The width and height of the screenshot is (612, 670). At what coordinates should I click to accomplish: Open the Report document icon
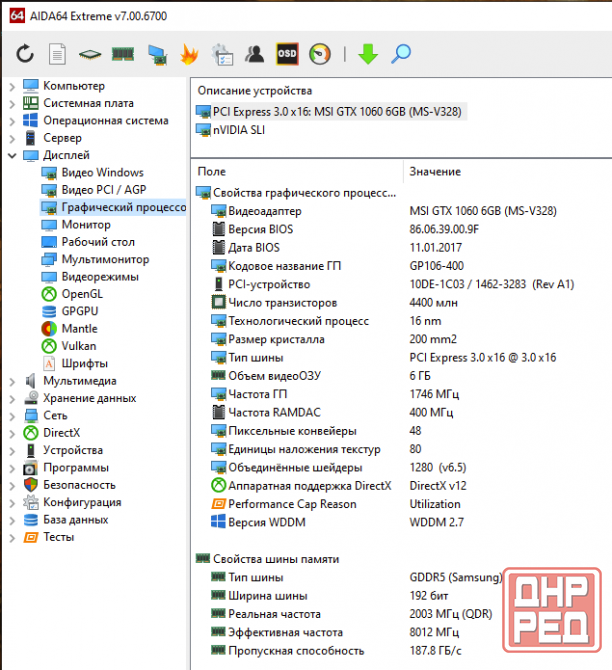click(x=57, y=54)
